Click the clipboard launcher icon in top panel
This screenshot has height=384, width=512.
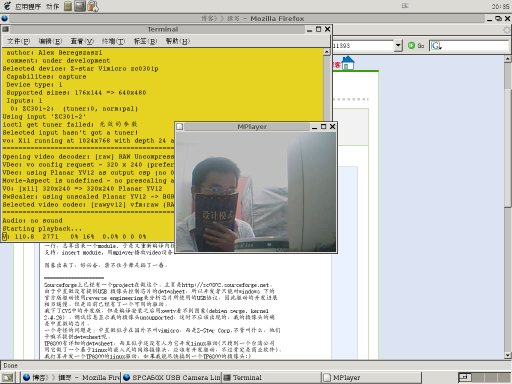tap(93, 6)
